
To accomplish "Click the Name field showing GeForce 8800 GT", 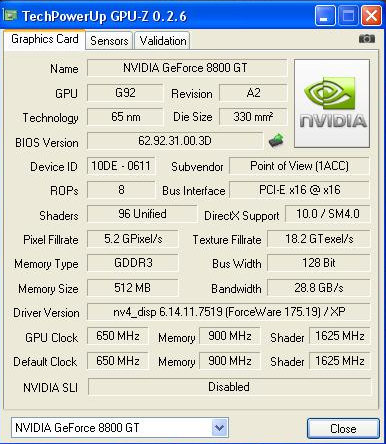I will click(187, 68).
